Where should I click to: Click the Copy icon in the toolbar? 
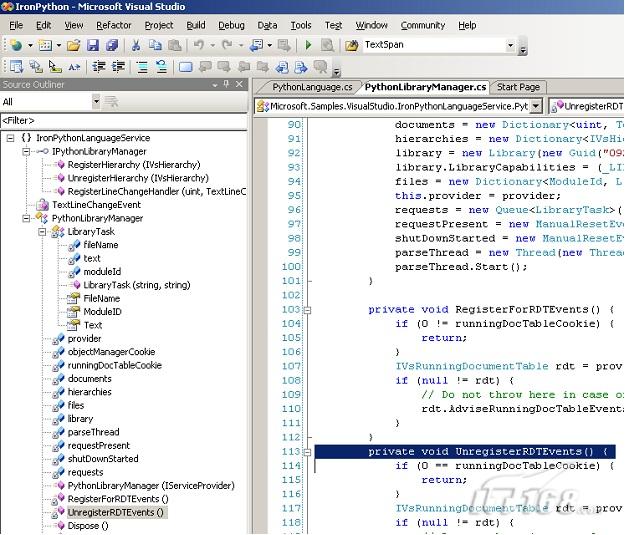pos(155,45)
